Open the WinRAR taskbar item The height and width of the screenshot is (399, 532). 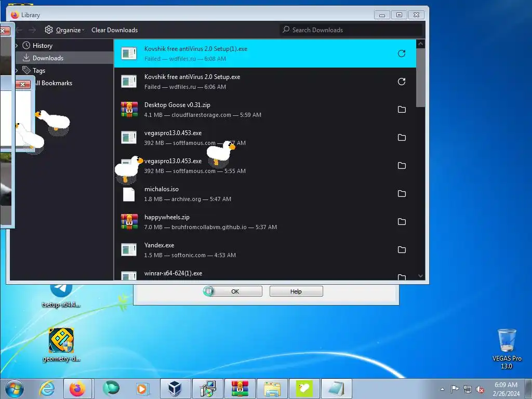tap(240, 389)
